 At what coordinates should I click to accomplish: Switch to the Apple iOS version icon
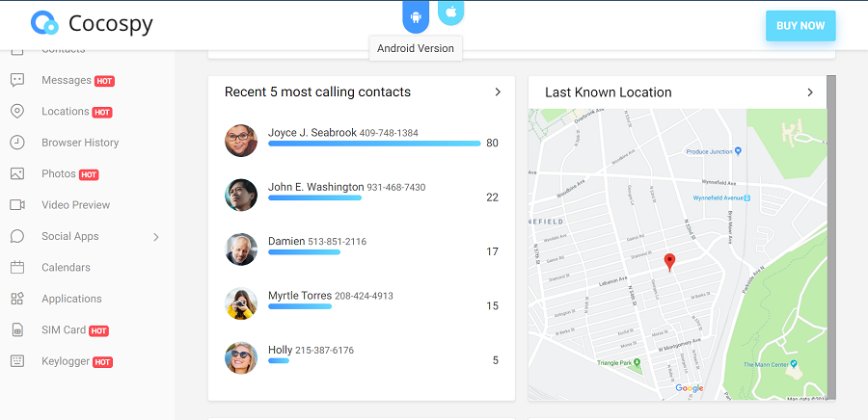tap(450, 13)
